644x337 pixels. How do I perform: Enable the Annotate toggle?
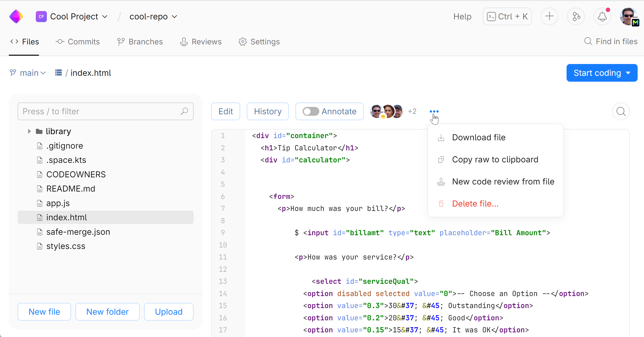(x=311, y=111)
